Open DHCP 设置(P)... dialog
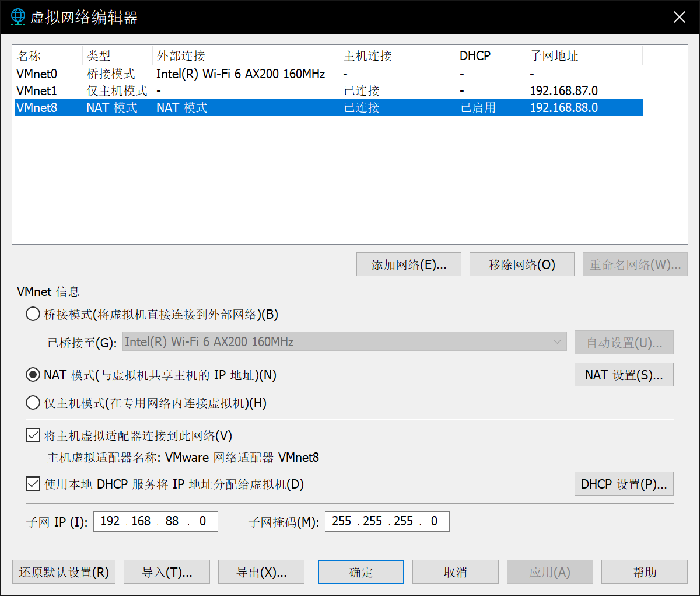 click(x=624, y=484)
